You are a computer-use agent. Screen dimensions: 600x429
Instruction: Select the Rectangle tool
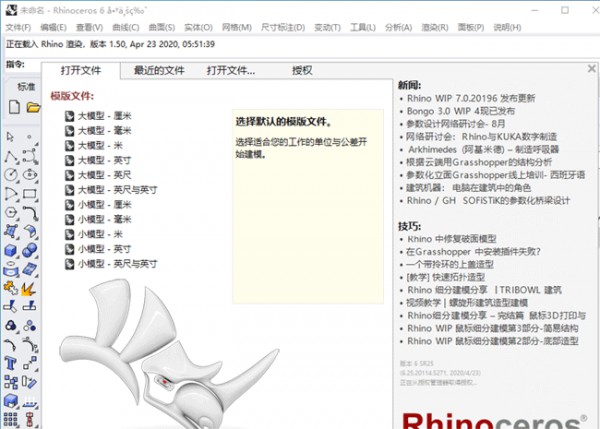[30, 194]
